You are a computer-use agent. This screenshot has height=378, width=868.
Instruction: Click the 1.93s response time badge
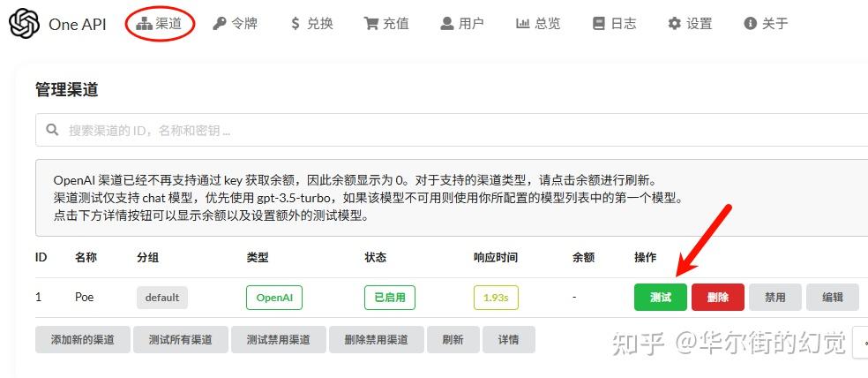(x=496, y=298)
